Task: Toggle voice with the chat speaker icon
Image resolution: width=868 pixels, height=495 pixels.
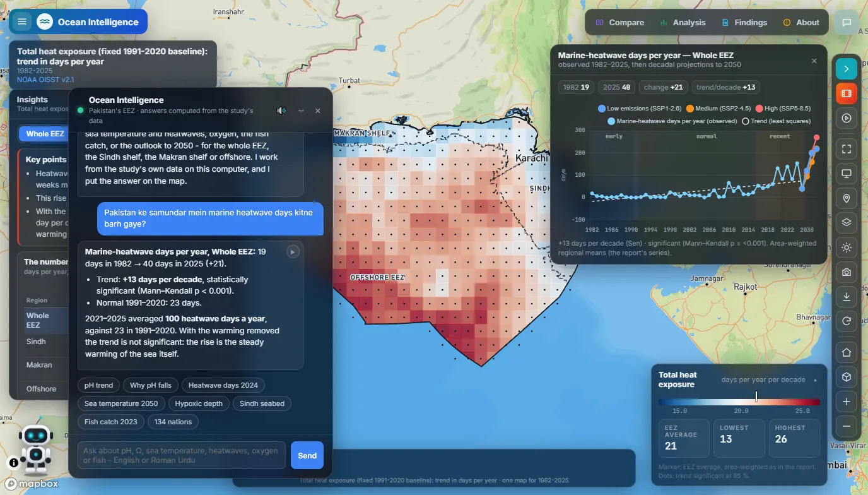Action: point(281,110)
